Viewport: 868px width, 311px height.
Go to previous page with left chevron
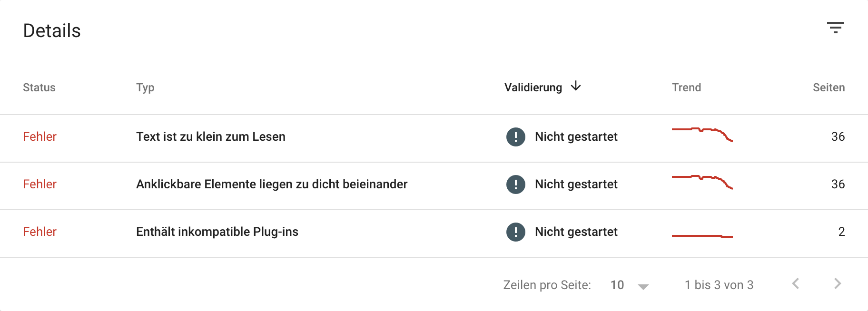point(796,284)
